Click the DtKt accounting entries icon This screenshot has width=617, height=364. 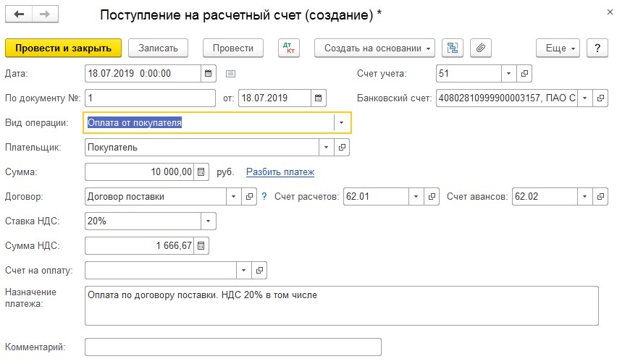[288, 48]
